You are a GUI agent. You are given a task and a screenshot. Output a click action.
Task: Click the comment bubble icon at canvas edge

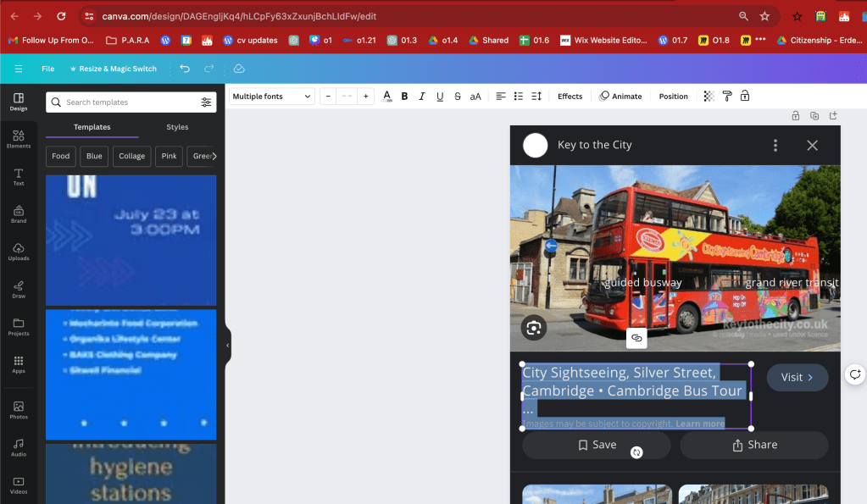coord(855,374)
